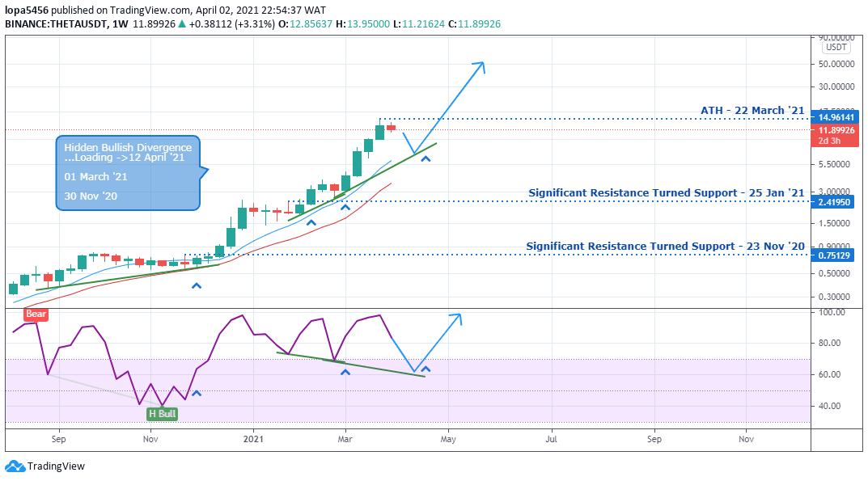Click the 14.96141 blue price axis label
Screen dimensions: 868x481
(x=835, y=117)
